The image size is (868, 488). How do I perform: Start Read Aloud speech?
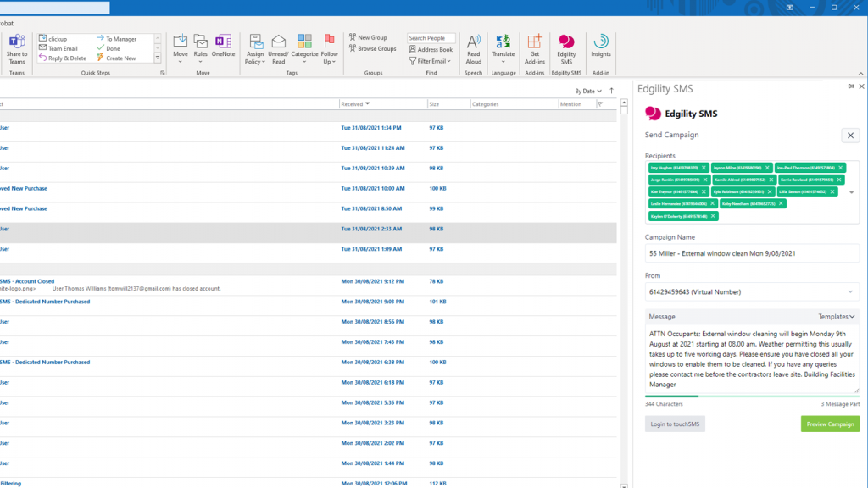[473, 49]
